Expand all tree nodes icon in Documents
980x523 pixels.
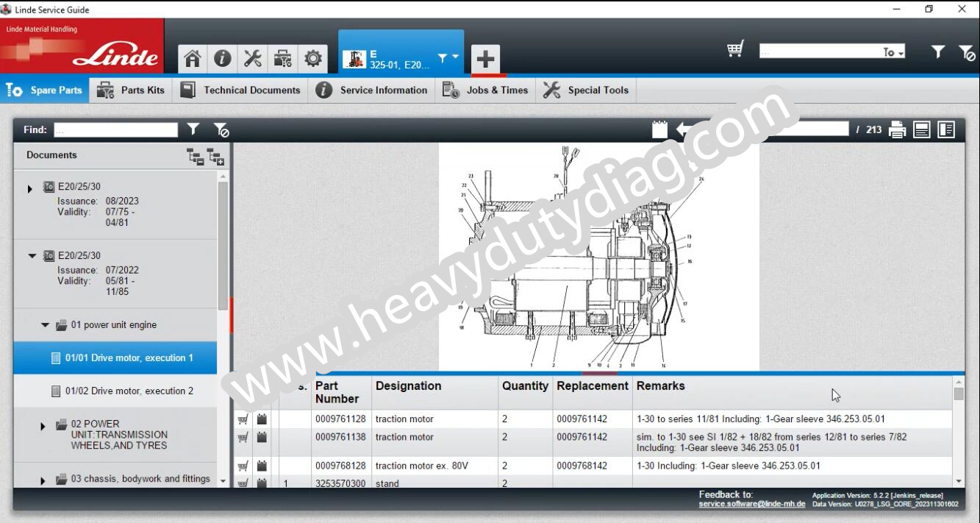point(215,156)
